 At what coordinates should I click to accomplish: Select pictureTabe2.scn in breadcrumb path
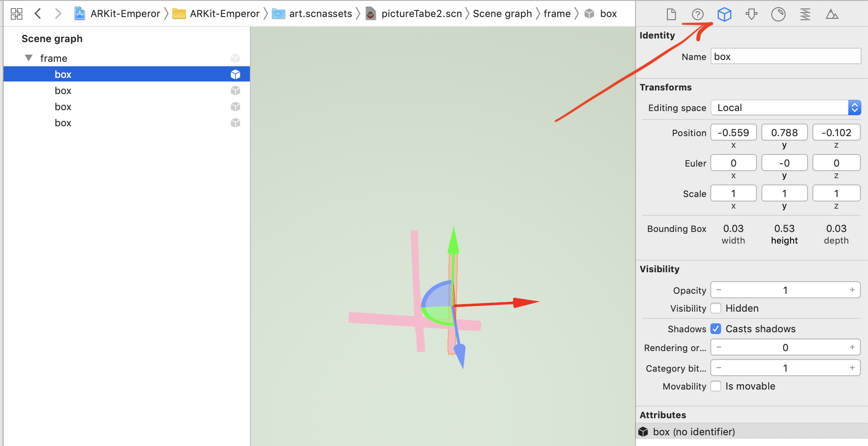pos(421,14)
